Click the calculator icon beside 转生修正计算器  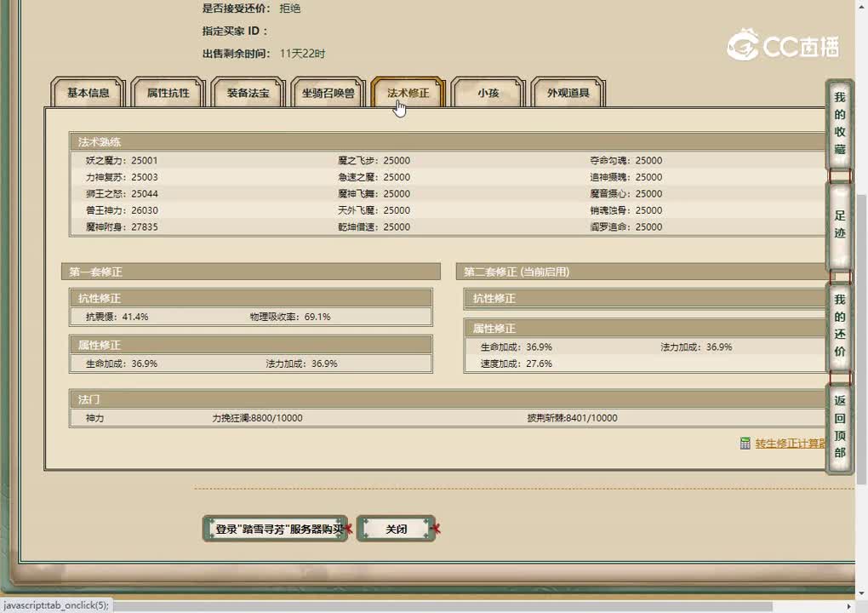tap(746, 443)
